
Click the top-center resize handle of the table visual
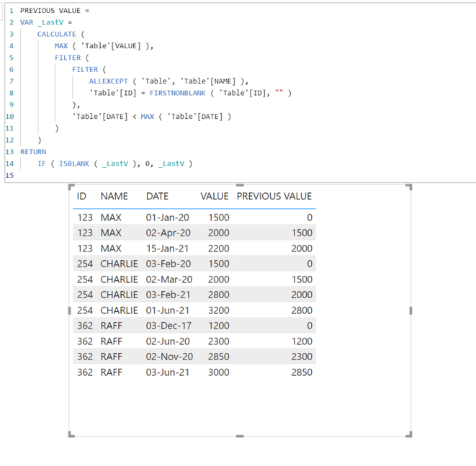tap(240, 185)
